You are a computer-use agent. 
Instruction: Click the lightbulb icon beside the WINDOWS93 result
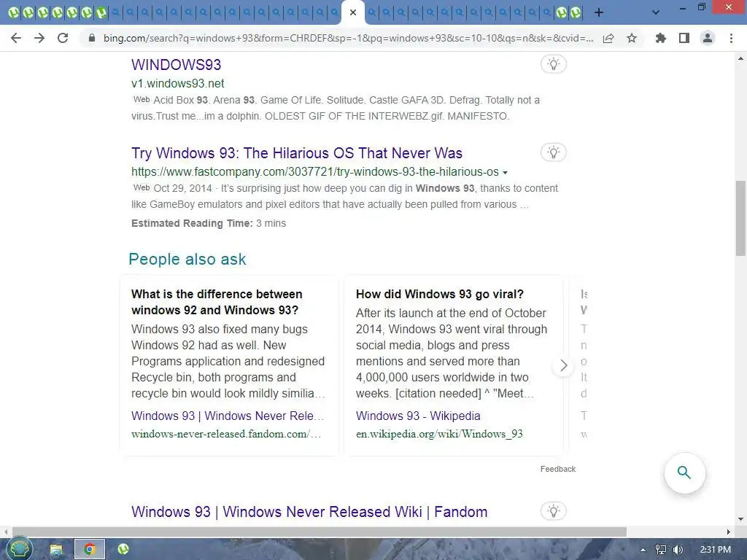(x=553, y=64)
